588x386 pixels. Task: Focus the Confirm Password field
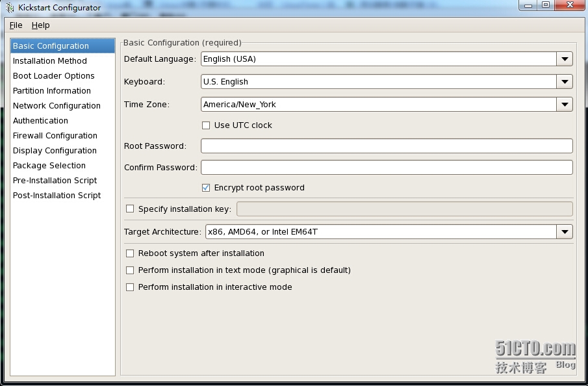pos(387,167)
